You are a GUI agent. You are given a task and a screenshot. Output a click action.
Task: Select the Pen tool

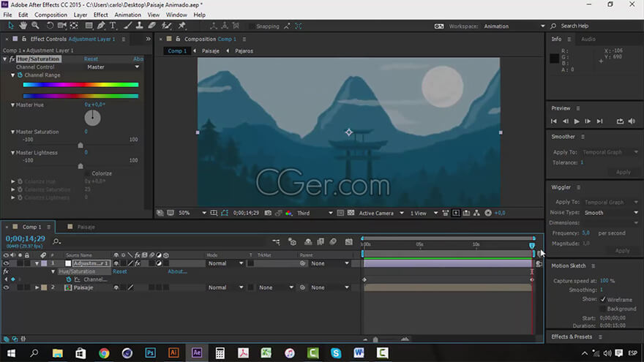101,26
